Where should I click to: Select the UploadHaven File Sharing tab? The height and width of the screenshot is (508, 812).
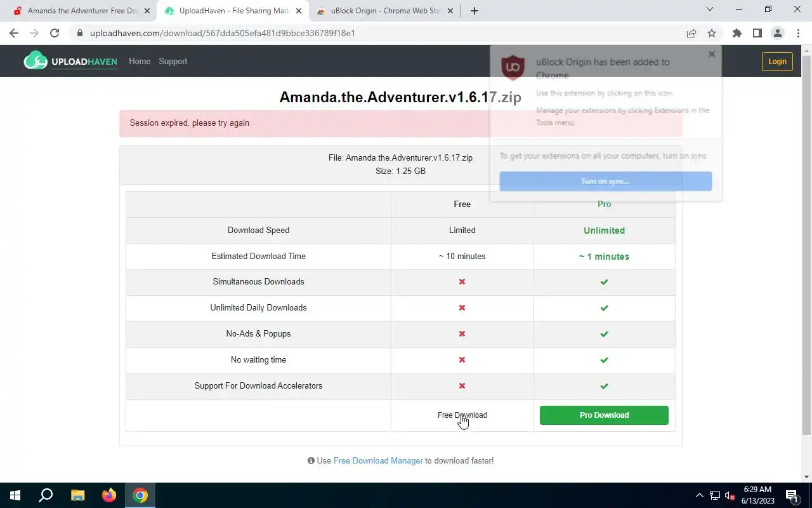(233, 11)
